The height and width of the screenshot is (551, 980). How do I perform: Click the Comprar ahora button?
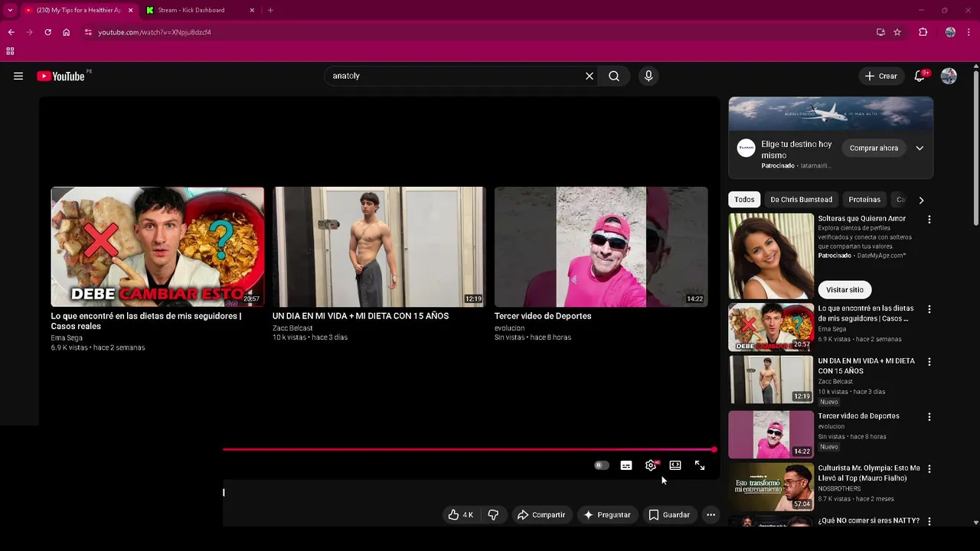(874, 148)
